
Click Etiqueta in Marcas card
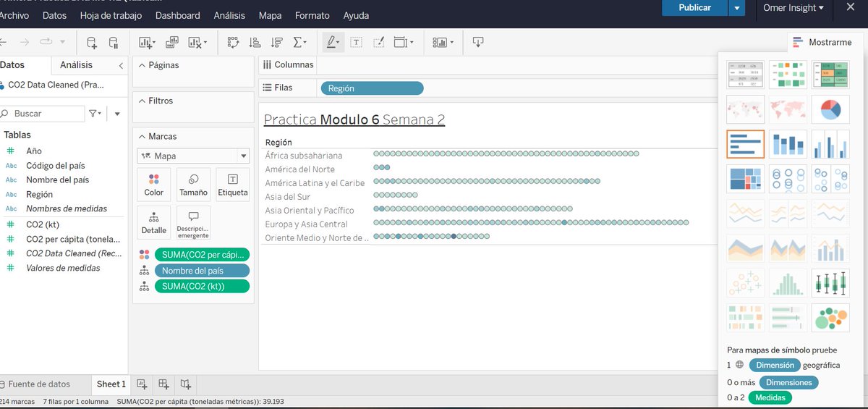click(x=233, y=185)
